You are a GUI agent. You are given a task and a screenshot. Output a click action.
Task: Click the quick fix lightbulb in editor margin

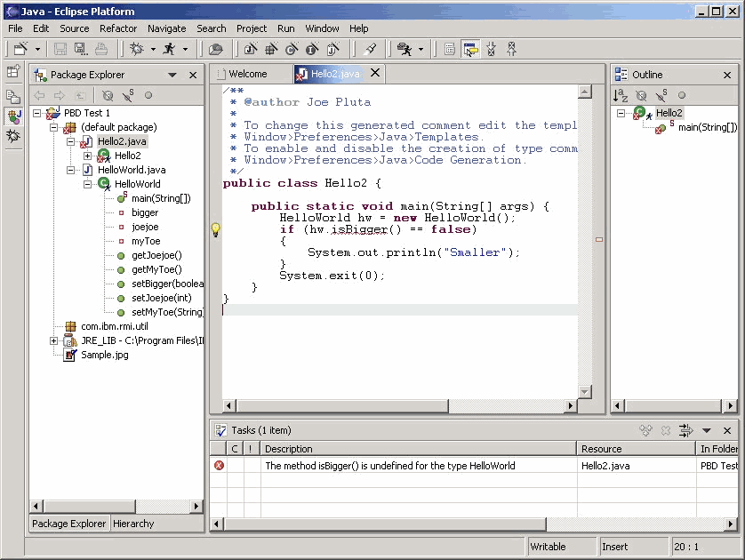[216, 229]
